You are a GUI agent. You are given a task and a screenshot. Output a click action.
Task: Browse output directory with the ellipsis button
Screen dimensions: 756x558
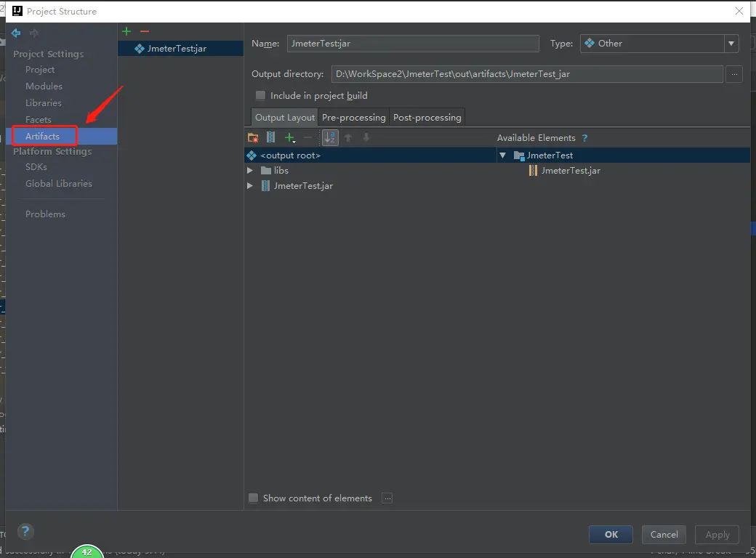coord(734,74)
